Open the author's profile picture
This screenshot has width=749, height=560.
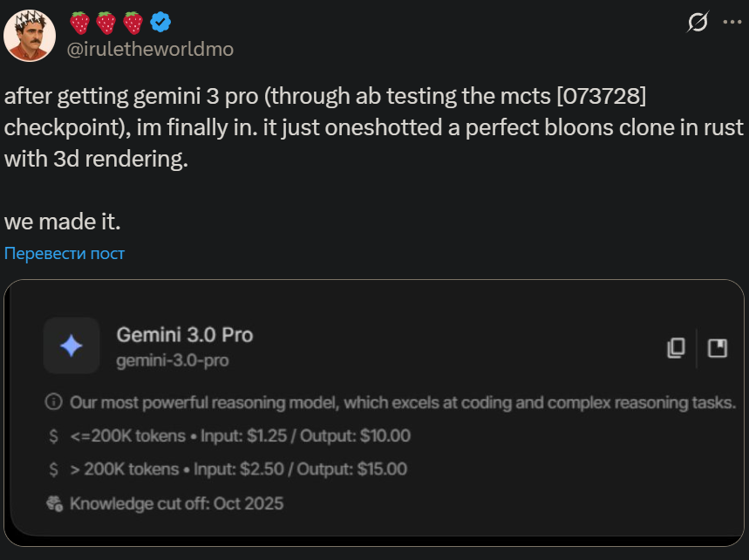(30, 35)
